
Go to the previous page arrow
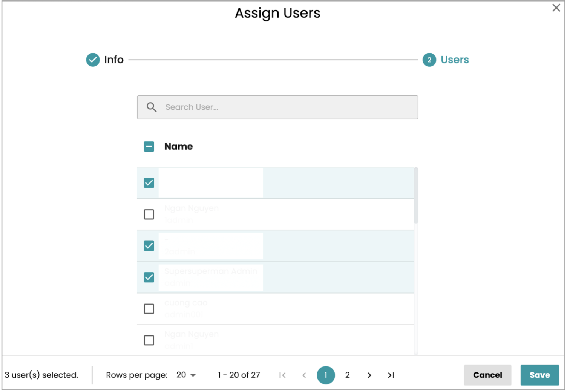click(x=304, y=375)
